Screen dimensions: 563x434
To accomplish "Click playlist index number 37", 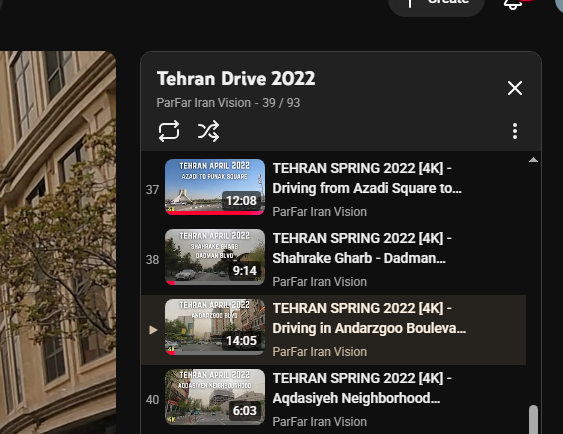I will pyautogui.click(x=152, y=190).
